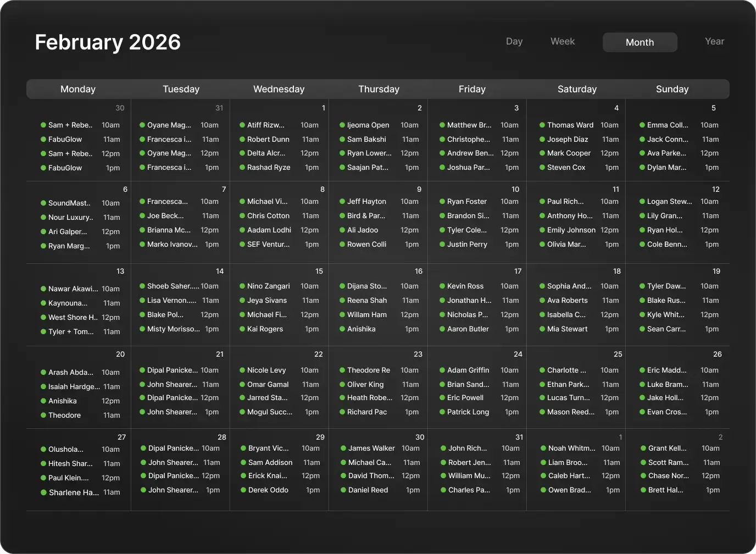Open the Nour Luxury.. 11am event
The image size is (756, 554).
(x=80, y=218)
